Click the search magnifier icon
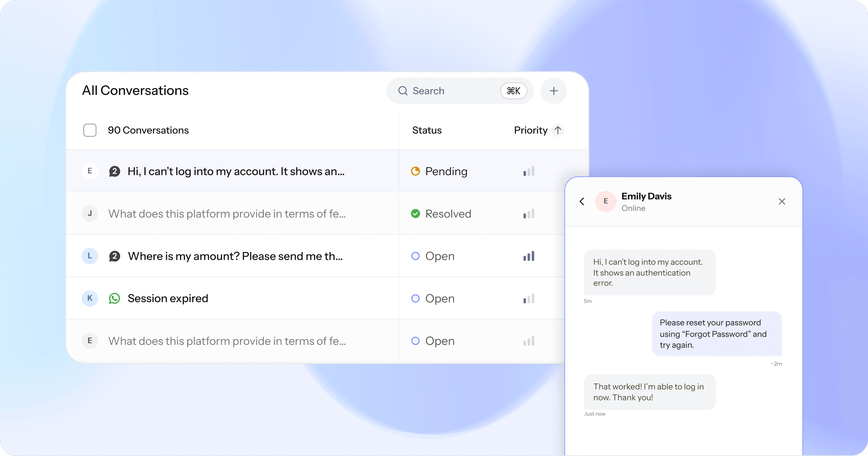 (403, 91)
